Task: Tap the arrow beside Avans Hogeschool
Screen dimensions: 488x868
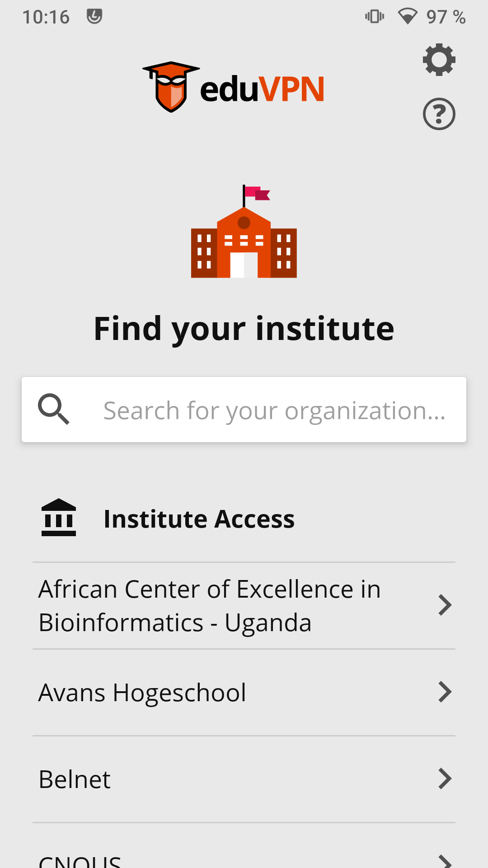Action: point(445,692)
